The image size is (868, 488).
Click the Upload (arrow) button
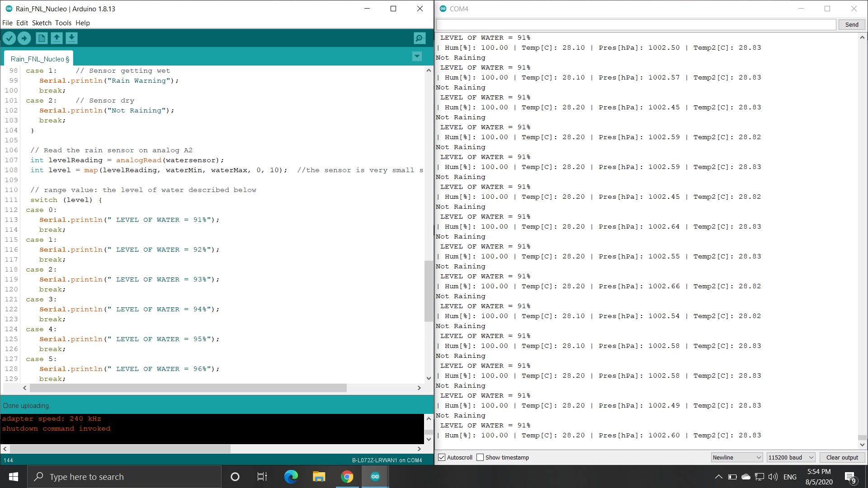coord(24,38)
